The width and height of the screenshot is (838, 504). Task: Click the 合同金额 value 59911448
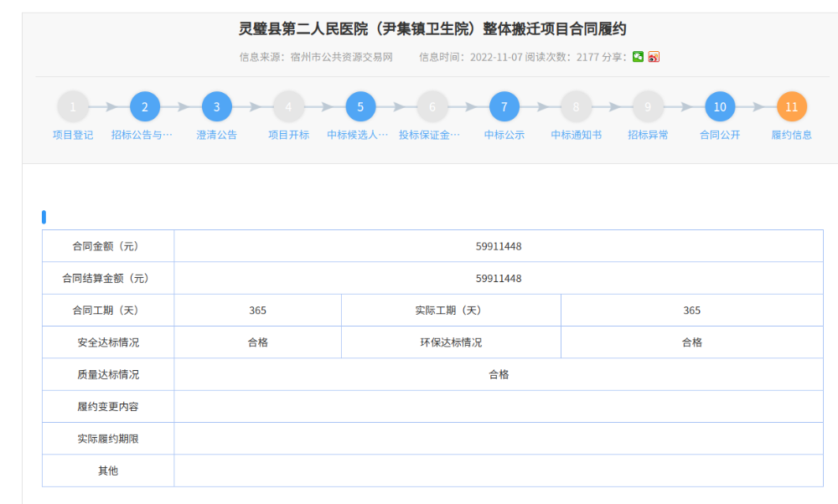coord(499,247)
